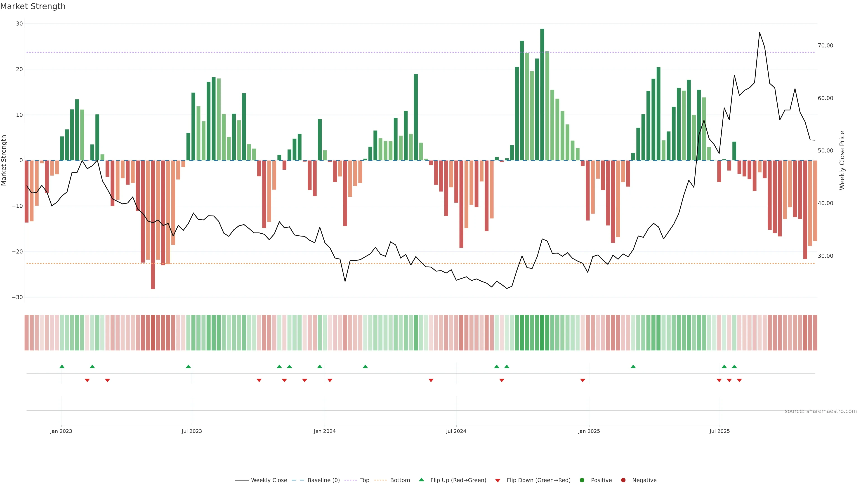Select the lone flip-up triangle after Jan 2025
The image size is (868, 488).
pyautogui.click(x=633, y=366)
